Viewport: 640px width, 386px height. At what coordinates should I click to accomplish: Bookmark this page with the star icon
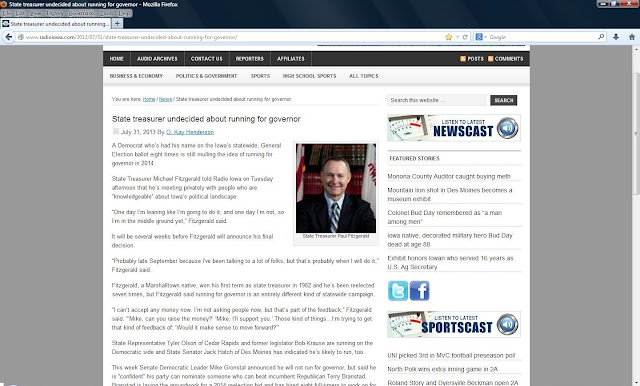449,37
